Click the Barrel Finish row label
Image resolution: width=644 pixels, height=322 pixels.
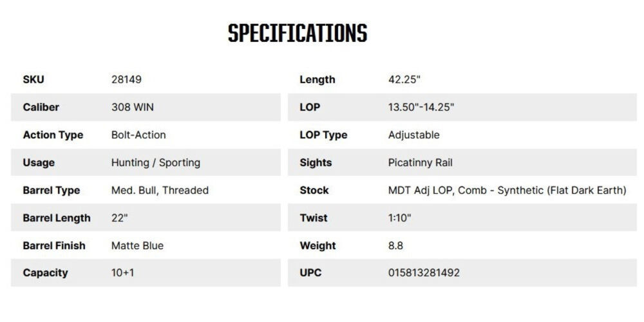[x=54, y=246]
